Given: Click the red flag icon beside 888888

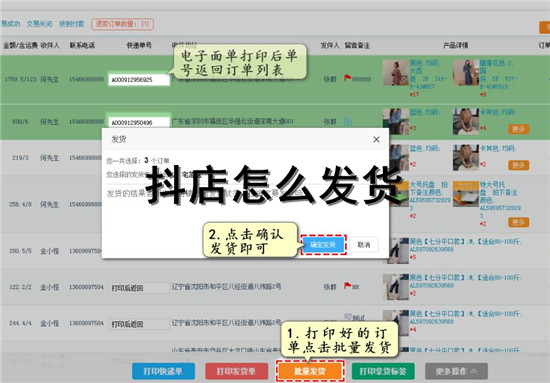Looking at the screenshot, I should 348,78.
